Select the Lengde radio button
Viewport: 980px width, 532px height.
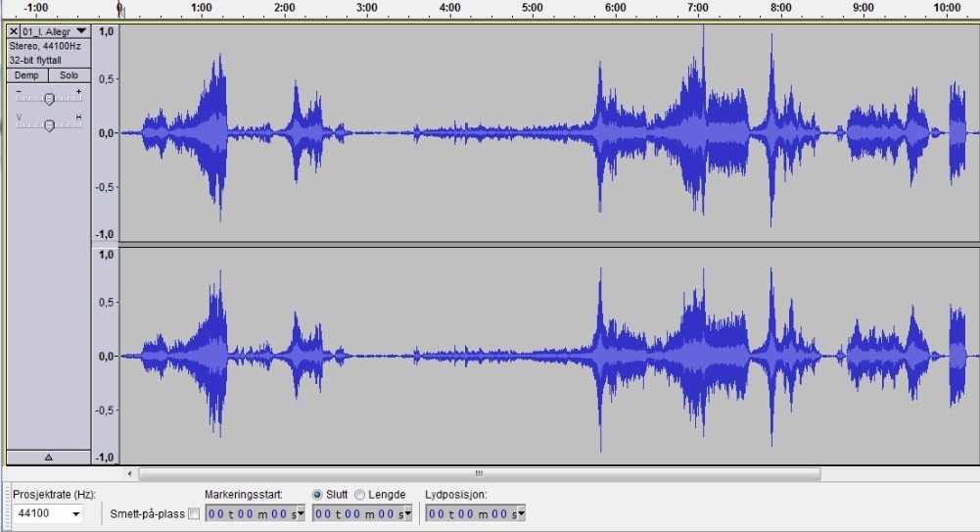pyautogui.click(x=359, y=495)
